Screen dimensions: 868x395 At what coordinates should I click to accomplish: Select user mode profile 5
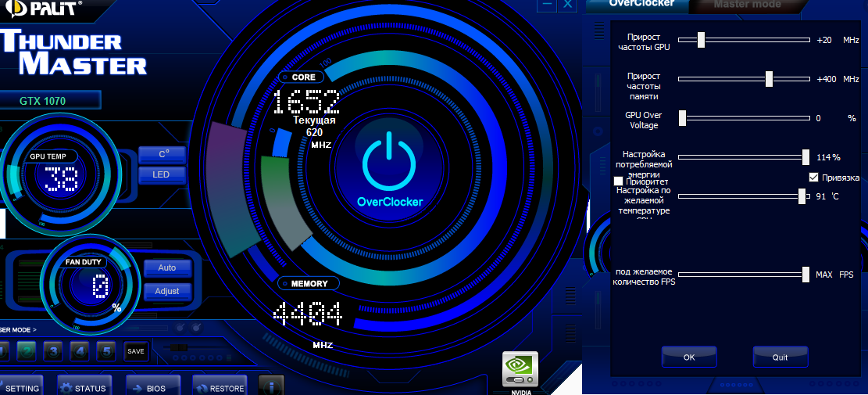point(106,350)
